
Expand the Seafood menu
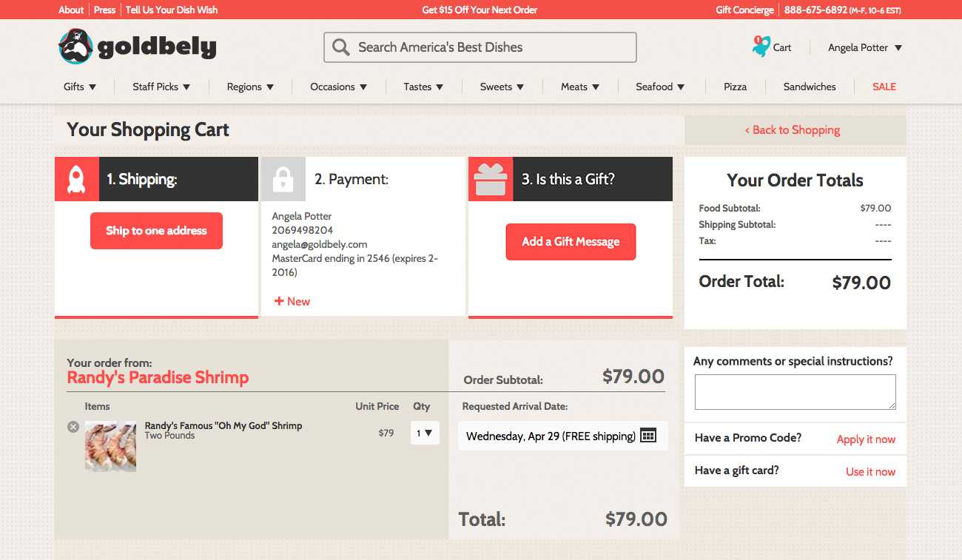pos(660,87)
